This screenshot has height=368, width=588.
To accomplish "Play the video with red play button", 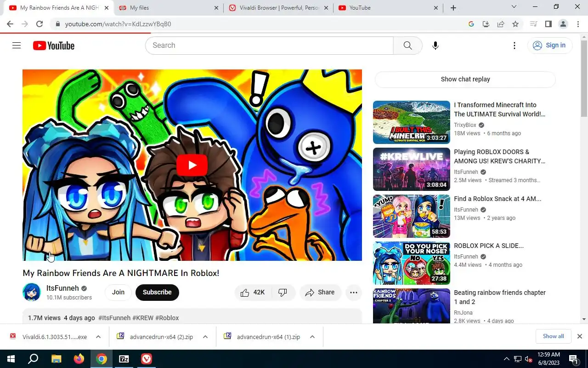I will 192,165.
